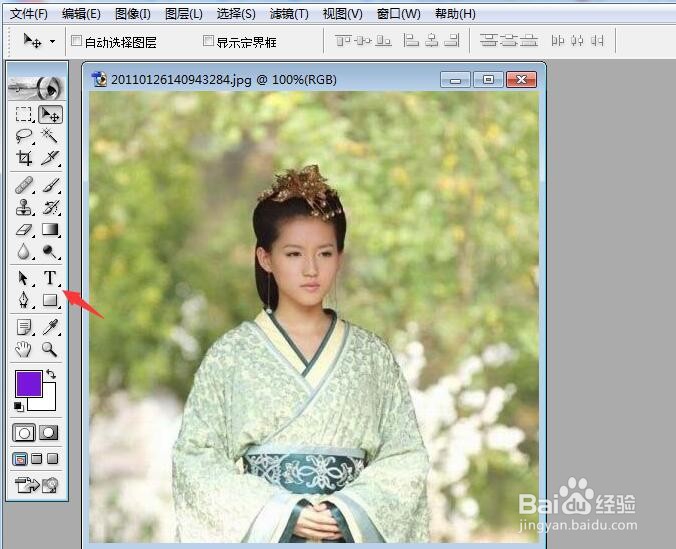Screen dimensions: 676x549
Task: Choose full screen with menu bar mode
Action: tap(37, 458)
